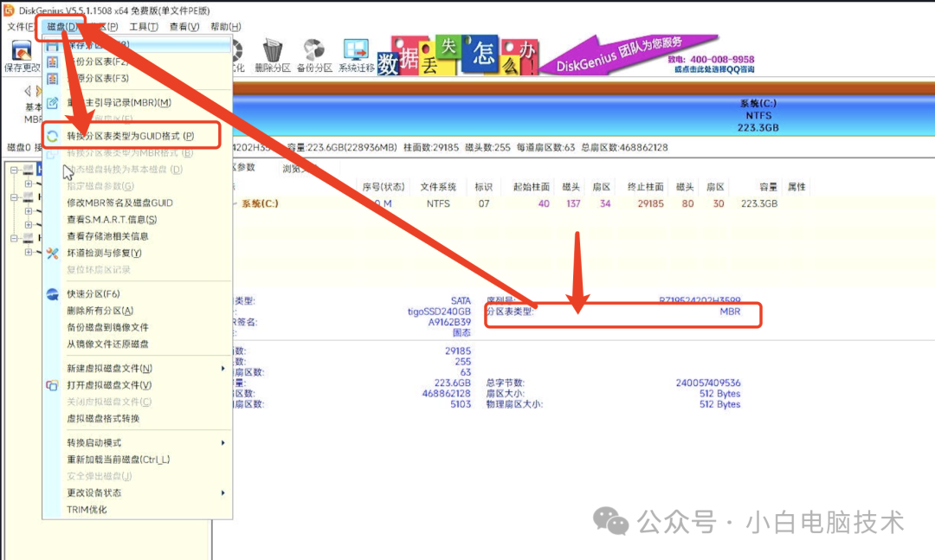Choose 查看存储池相关信息
935x560 pixels.
pos(107,236)
